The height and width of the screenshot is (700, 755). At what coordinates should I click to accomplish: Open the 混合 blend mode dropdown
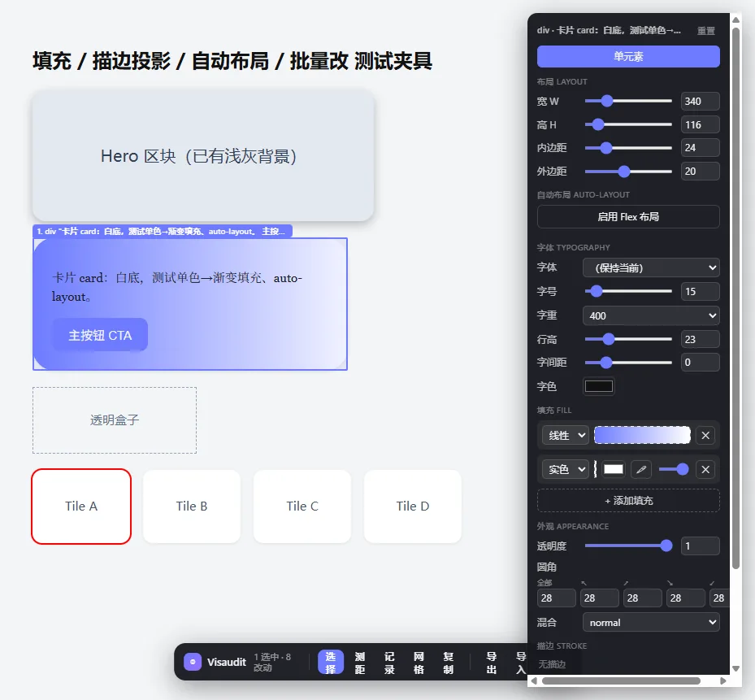(651, 623)
